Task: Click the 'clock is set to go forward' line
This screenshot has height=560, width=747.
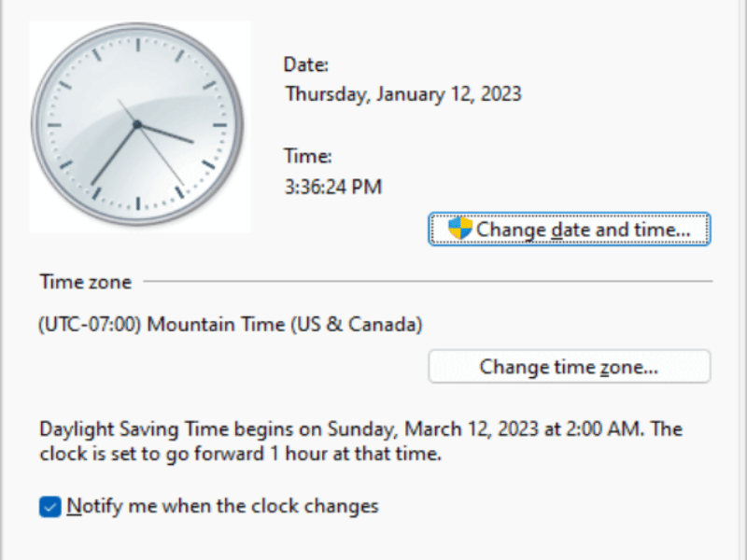Action: 241,454
